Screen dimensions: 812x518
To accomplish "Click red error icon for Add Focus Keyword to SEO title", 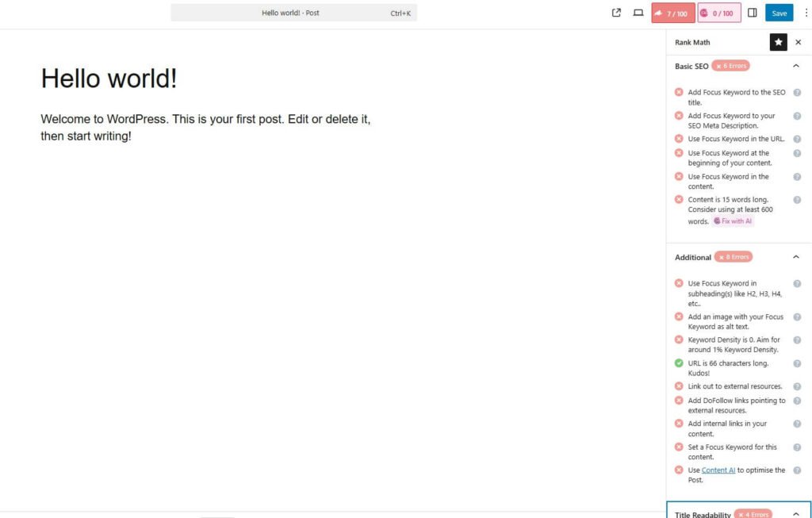I will [x=679, y=92].
